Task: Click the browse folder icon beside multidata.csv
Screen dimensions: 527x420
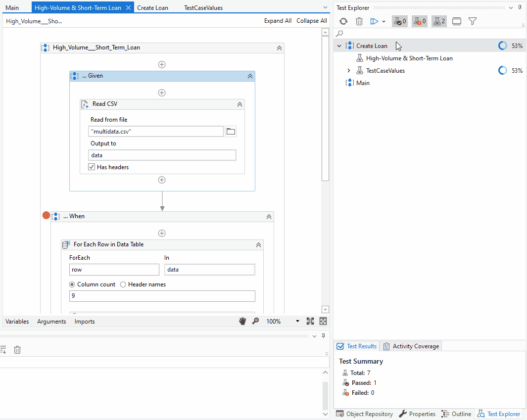Action: 231,131
